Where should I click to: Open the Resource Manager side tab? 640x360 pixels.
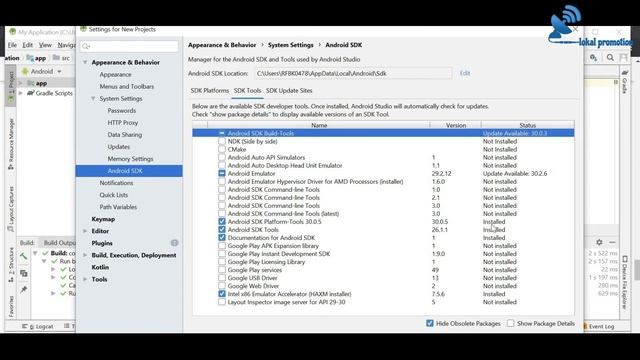(11, 144)
